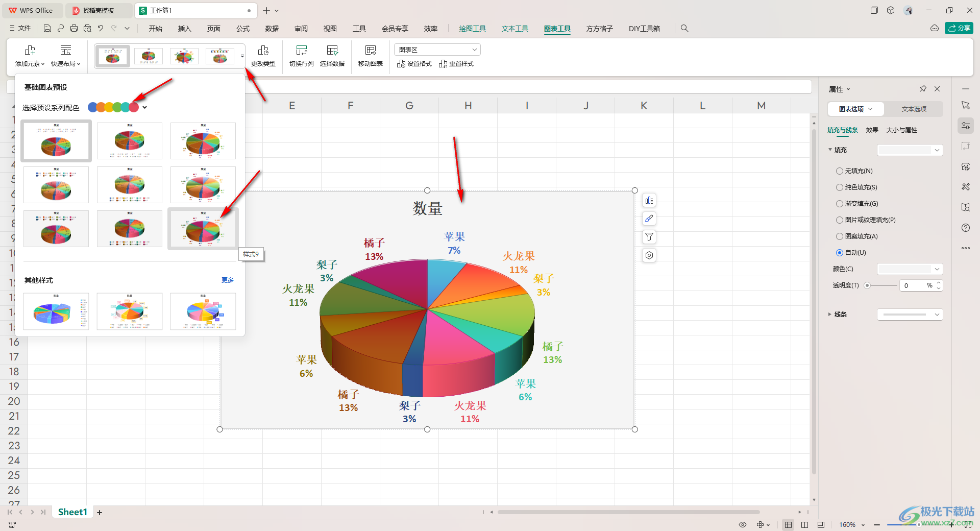Open the zoom level dropdown at 160%
Viewport: 980px width, 531px height.
(863, 525)
